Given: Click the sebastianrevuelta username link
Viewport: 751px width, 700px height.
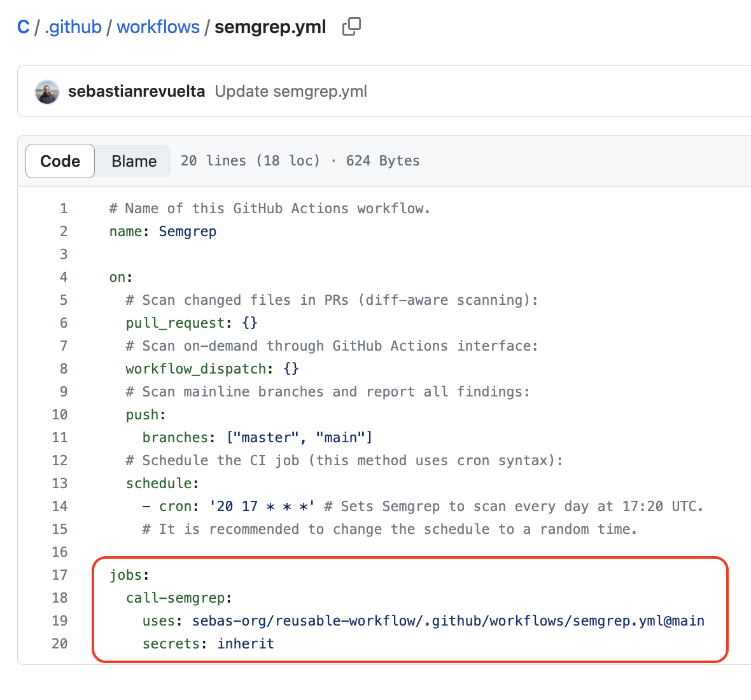Looking at the screenshot, I should click(136, 92).
